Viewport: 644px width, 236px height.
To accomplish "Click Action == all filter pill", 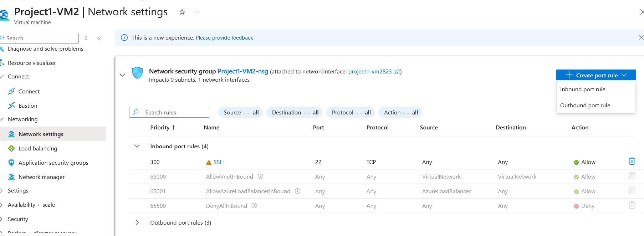I will click(401, 112).
